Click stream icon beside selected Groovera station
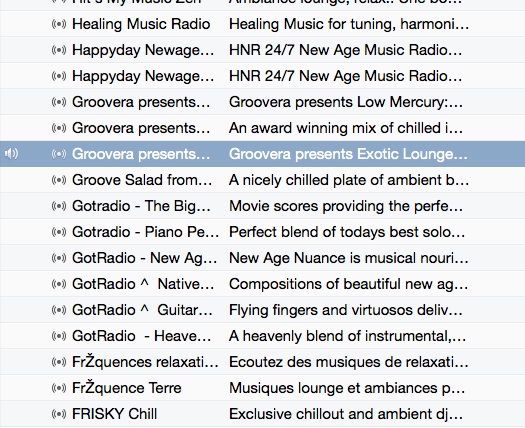The width and height of the screenshot is (525, 428). (59, 154)
